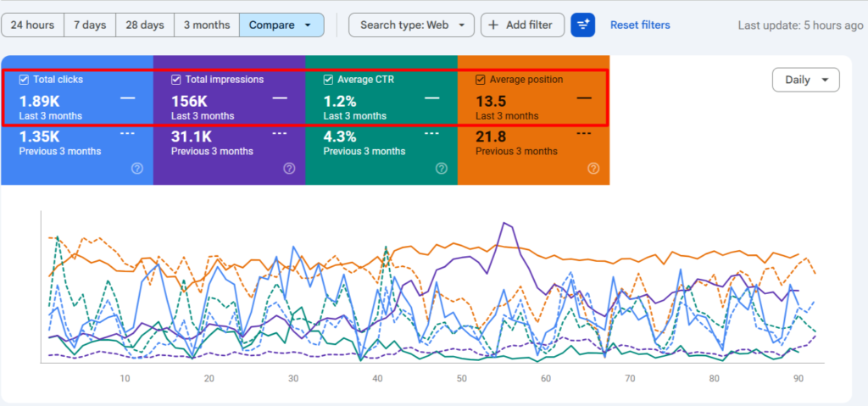Open the Compare date range dropdown
This screenshot has height=406, width=868.
coord(281,25)
